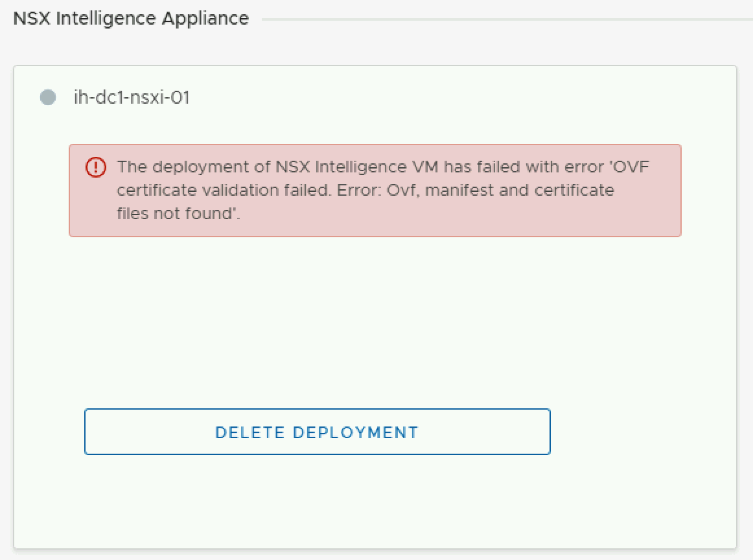Click the word 'OVF' in the error banner

point(631,167)
